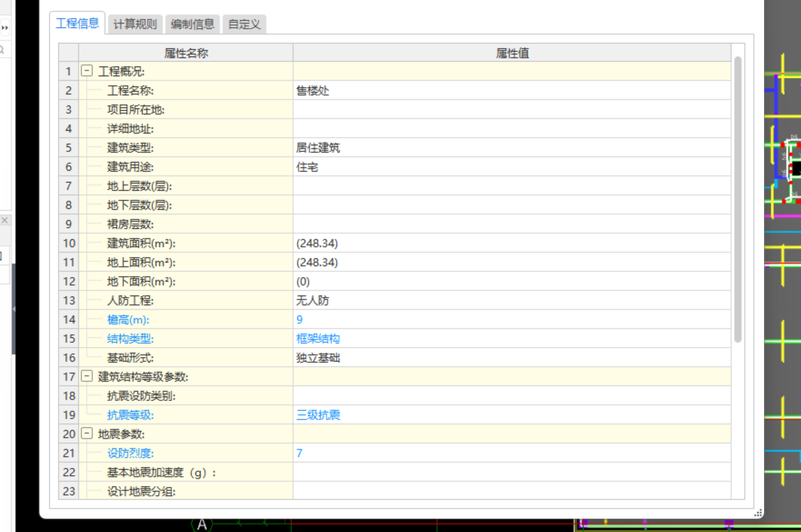Select row number 23 header
The image size is (801, 532).
(x=69, y=491)
